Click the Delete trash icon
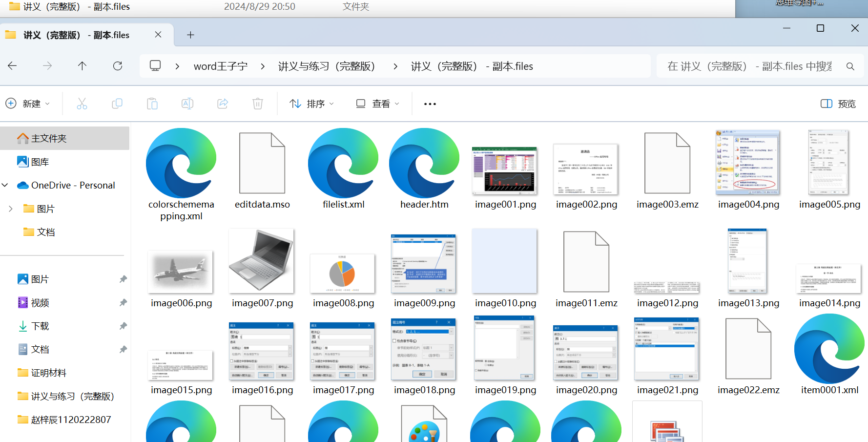 [x=258, y=104]
